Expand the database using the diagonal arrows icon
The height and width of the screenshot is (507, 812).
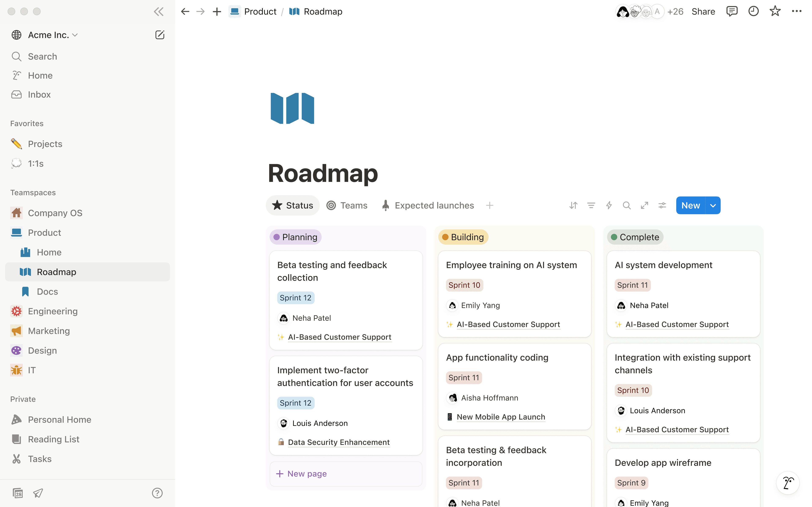(644, 205)
